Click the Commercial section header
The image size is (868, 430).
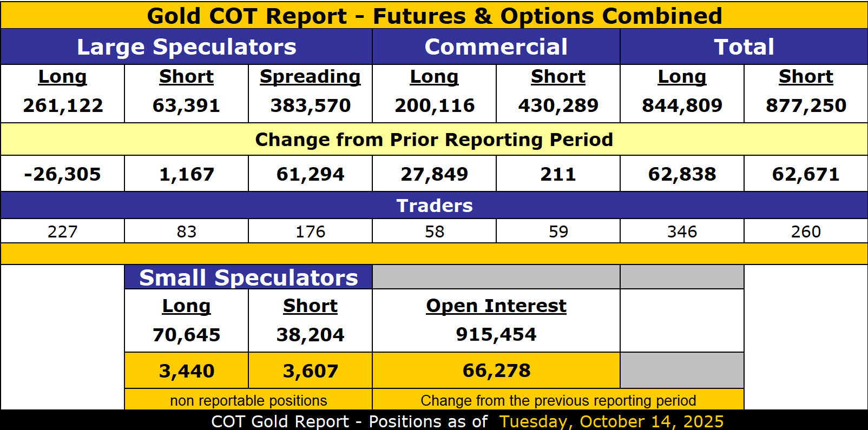(496, 47)
